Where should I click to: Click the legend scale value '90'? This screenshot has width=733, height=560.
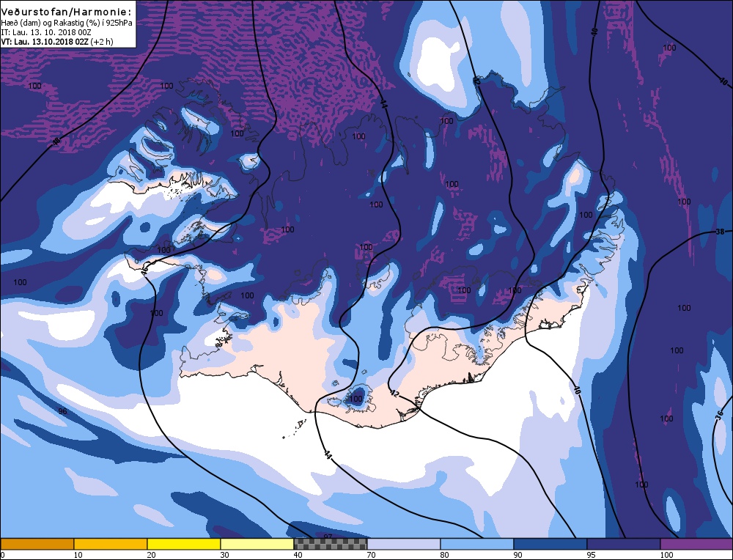pos(518,555)
